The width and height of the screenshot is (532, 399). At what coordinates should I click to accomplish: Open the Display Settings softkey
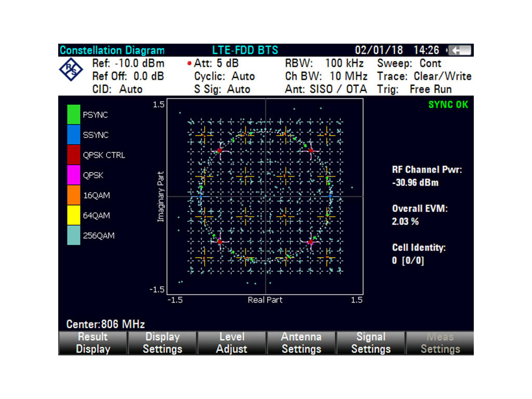[x=162, y=343]
